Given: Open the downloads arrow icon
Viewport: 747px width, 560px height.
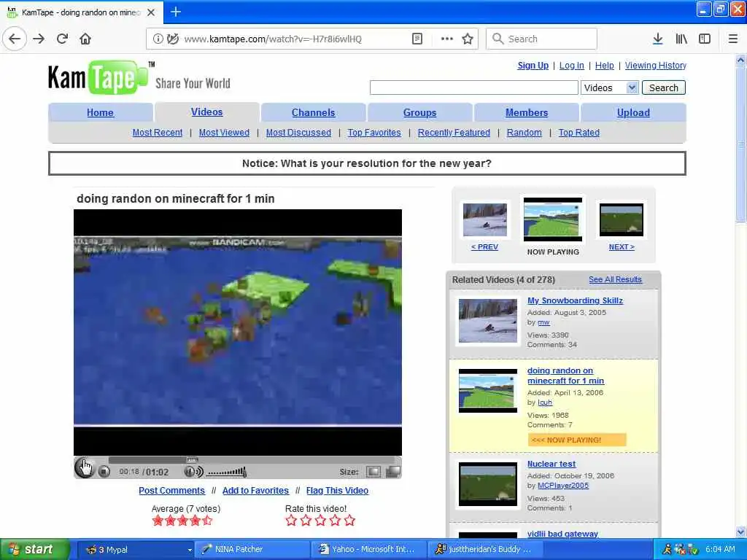Looking at the screenshot, I should pos(657,39).
